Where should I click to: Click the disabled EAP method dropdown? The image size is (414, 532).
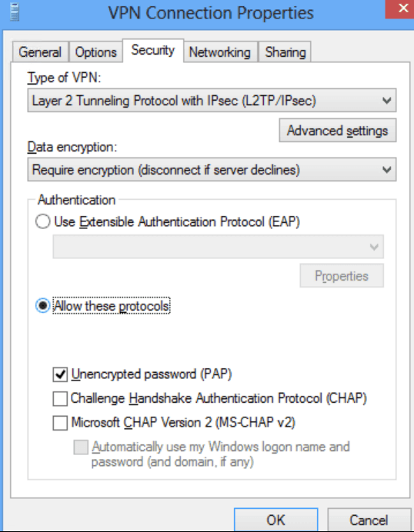click(218, 247)
